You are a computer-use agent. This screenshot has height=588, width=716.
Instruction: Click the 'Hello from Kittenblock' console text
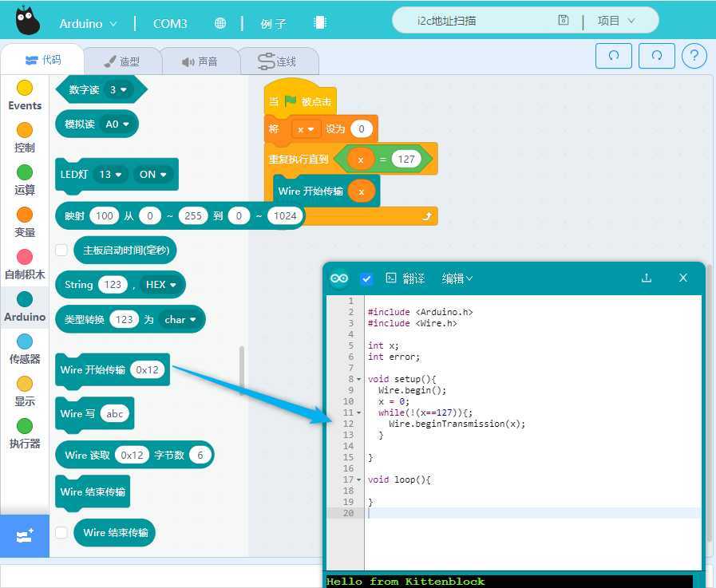coord(405,581)
